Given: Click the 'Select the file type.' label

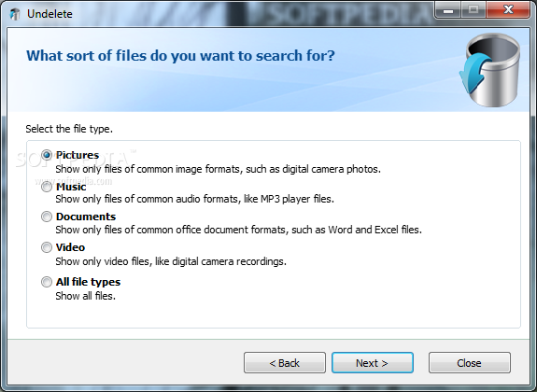Looking at the screenshot, I should coord(69,129).
